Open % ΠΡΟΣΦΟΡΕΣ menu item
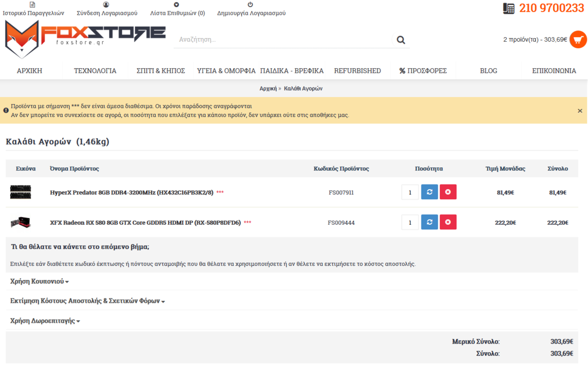Viewport: 588px width, 366px height. click(x=423, y=71)
